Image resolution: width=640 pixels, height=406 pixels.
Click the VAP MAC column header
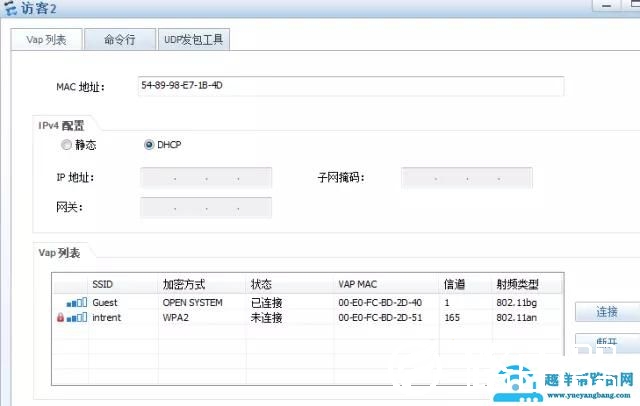point(387,284)
